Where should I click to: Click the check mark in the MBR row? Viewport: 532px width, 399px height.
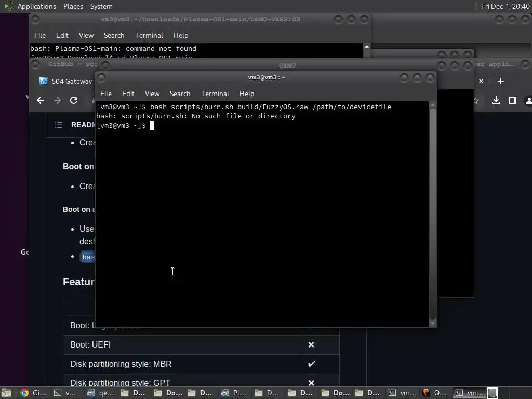tap(311, 364)
